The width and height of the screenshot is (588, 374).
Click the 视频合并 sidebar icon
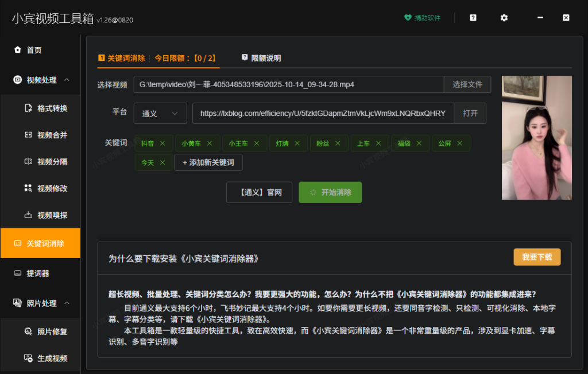coord(28,135)
